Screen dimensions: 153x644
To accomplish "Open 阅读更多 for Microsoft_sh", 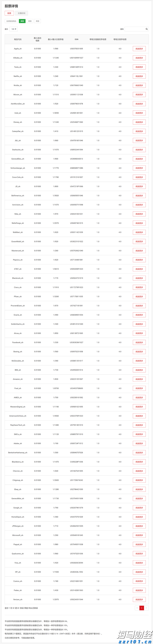I will [139, 535].
